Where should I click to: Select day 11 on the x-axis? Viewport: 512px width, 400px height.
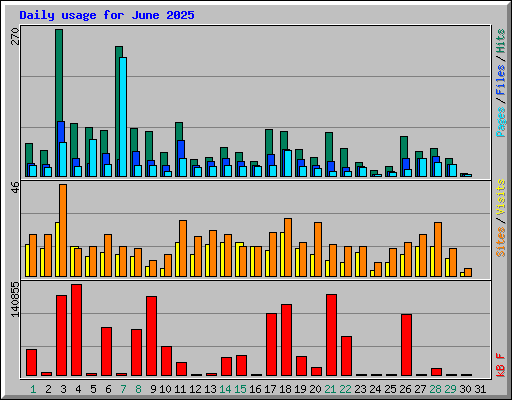tap(180, 389)
